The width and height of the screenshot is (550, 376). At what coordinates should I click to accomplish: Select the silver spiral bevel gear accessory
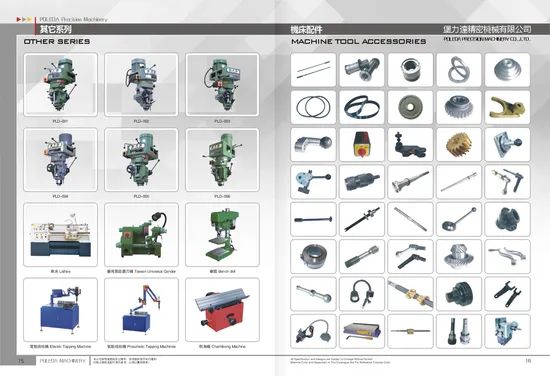click(x=459, y=257)
